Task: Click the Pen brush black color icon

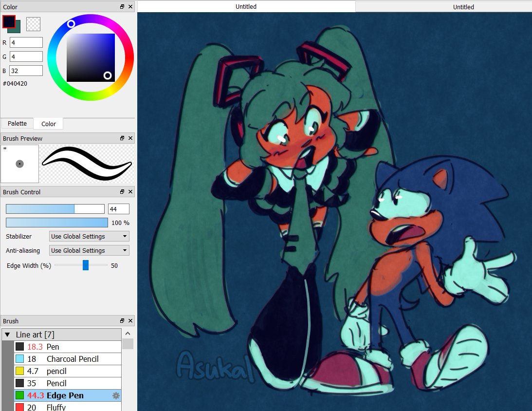Action: [x=19, y=347]
